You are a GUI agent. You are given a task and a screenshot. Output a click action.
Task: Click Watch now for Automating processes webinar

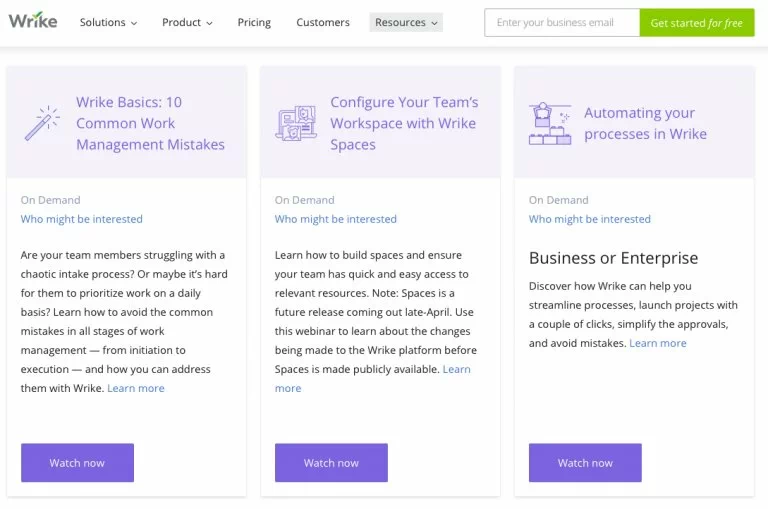coord(585,463)
